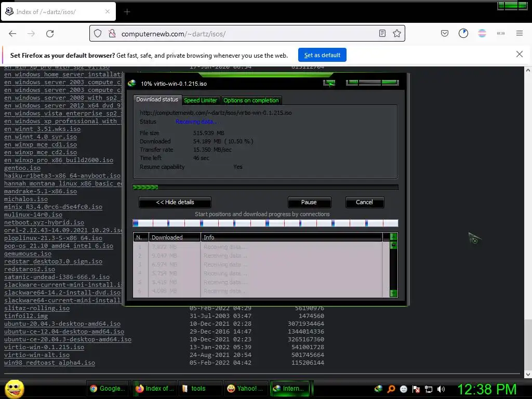
Task: Switch to the Speed Limiter tab
Action: pyautogui.click(x=200, y=100)
